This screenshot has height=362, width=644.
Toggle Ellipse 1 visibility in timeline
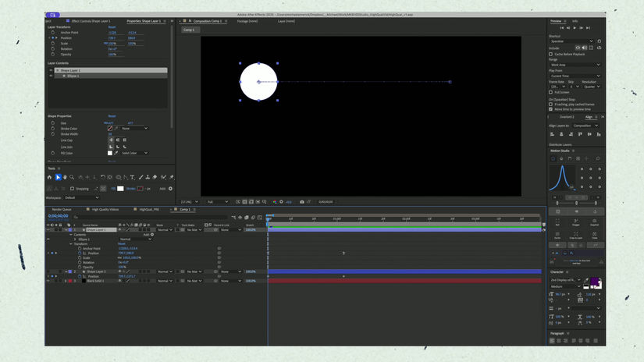point(48,240)
